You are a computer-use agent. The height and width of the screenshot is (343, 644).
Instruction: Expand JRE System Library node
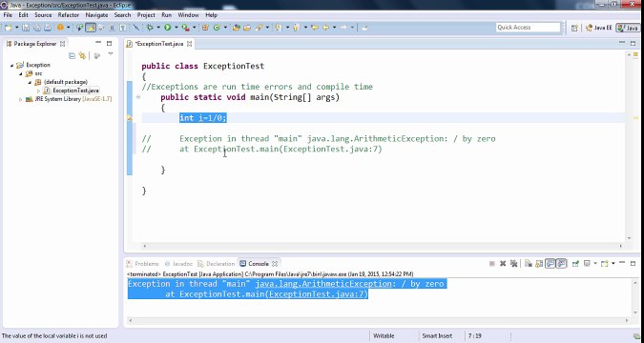(x=21, y=99)
